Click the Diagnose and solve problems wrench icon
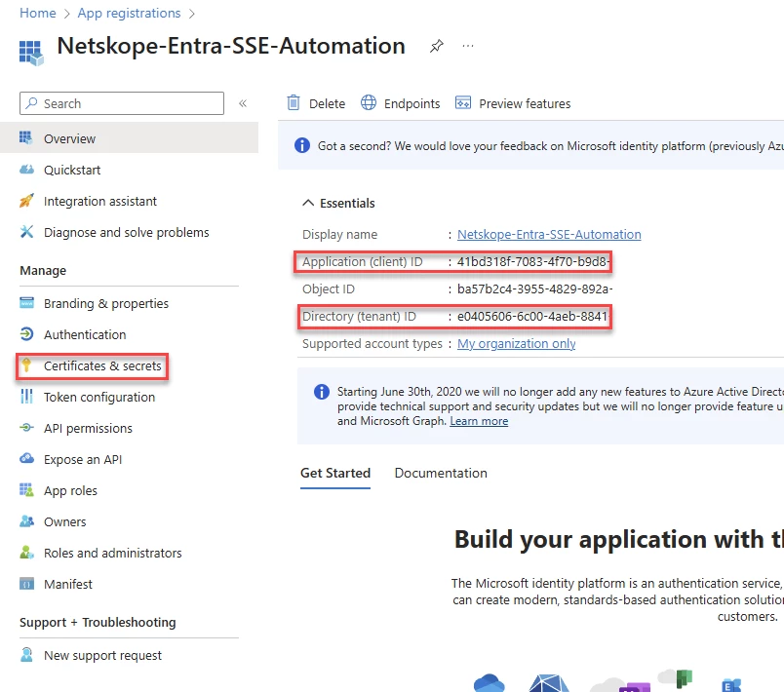784x692 pixels. [x=26, y=232]
